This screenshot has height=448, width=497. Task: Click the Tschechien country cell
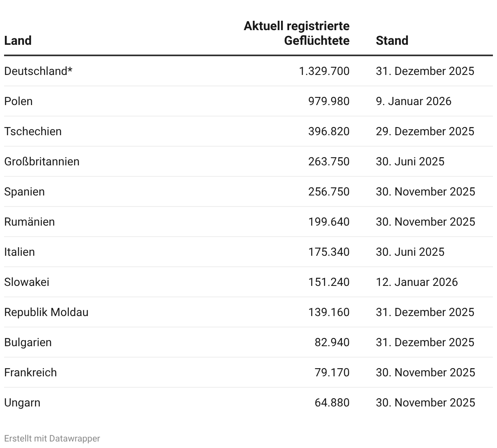[33, 132]
